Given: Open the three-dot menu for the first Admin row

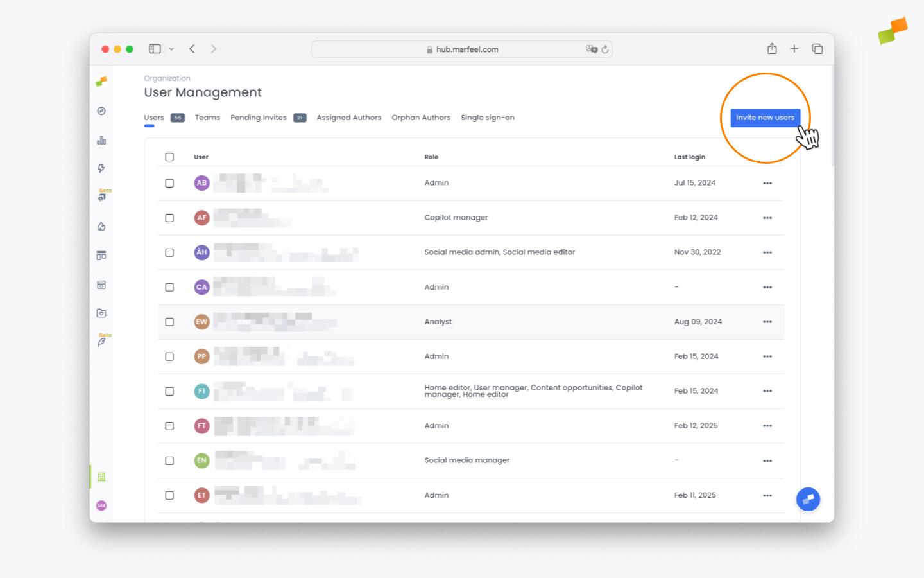Looking at the screenshot, I should pos(767,182).
